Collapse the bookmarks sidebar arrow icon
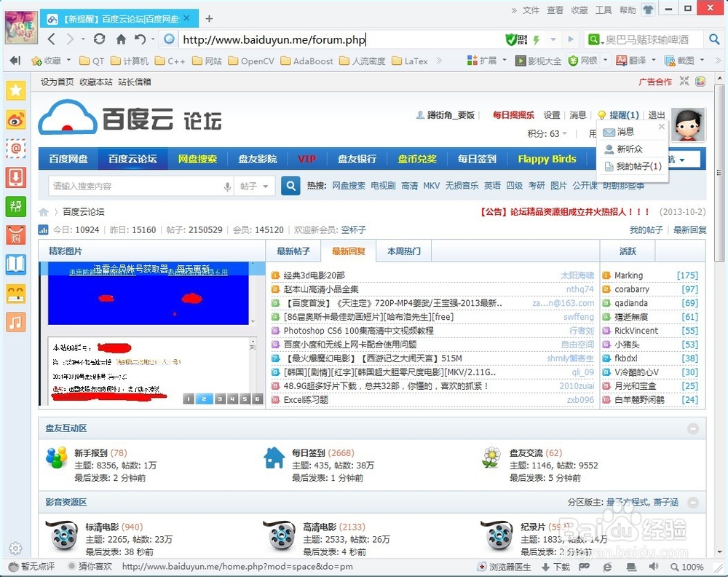This screenshot has height=577, width=728. [15, 60]
